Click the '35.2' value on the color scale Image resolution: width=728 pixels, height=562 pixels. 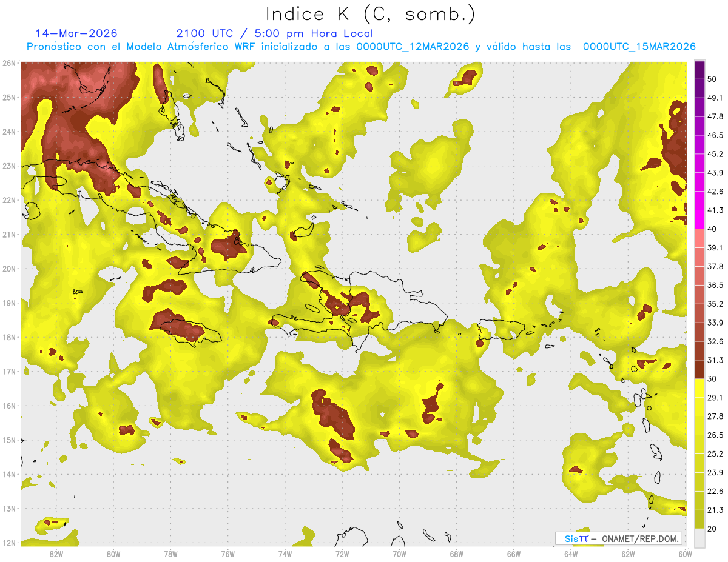715,304
